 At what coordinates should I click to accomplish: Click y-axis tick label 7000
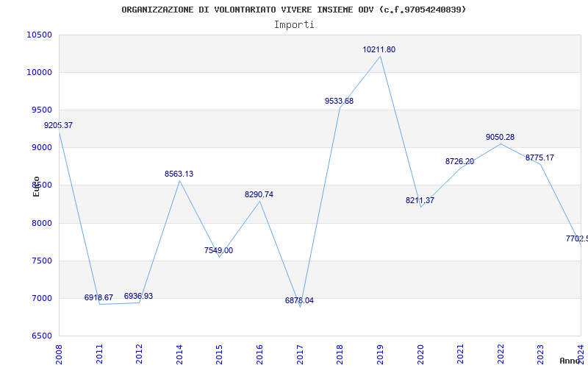pos(42,299)
